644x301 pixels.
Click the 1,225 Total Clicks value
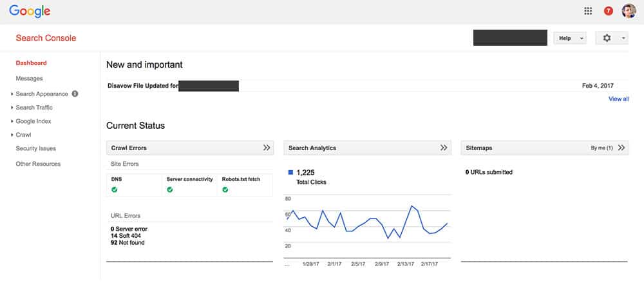point(305,173)
